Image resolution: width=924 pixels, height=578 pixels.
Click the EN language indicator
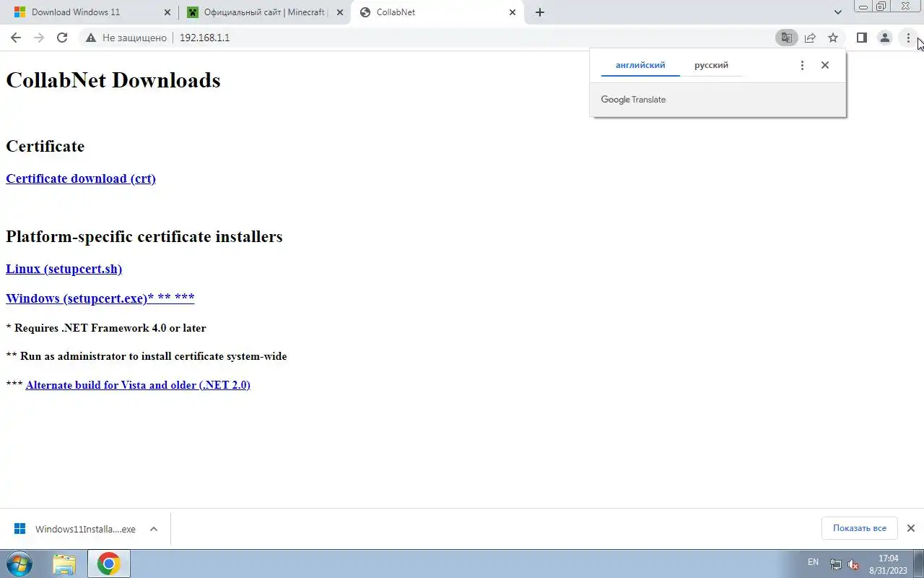tap(813, 562)
